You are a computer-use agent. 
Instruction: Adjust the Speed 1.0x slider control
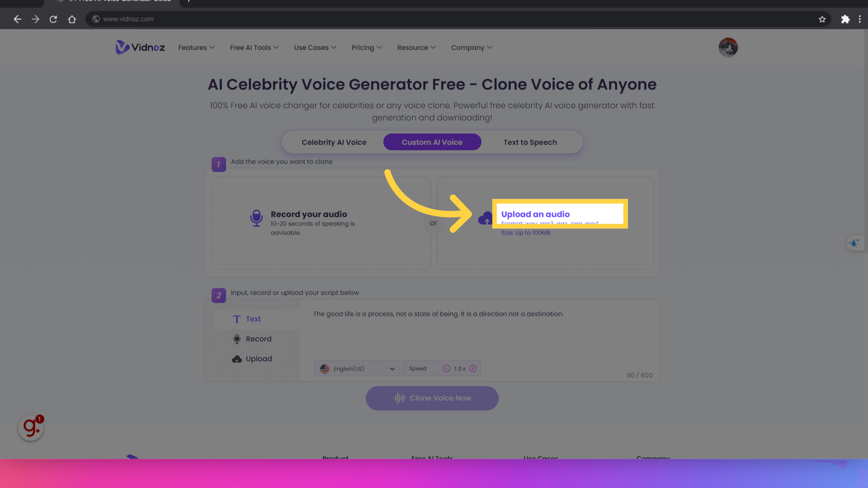[x=460, y=368]
